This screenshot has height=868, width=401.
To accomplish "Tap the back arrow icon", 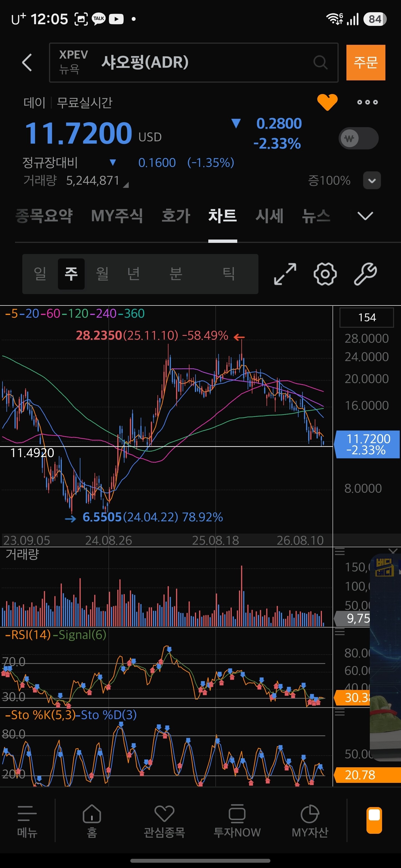I will tap(27, 62).
